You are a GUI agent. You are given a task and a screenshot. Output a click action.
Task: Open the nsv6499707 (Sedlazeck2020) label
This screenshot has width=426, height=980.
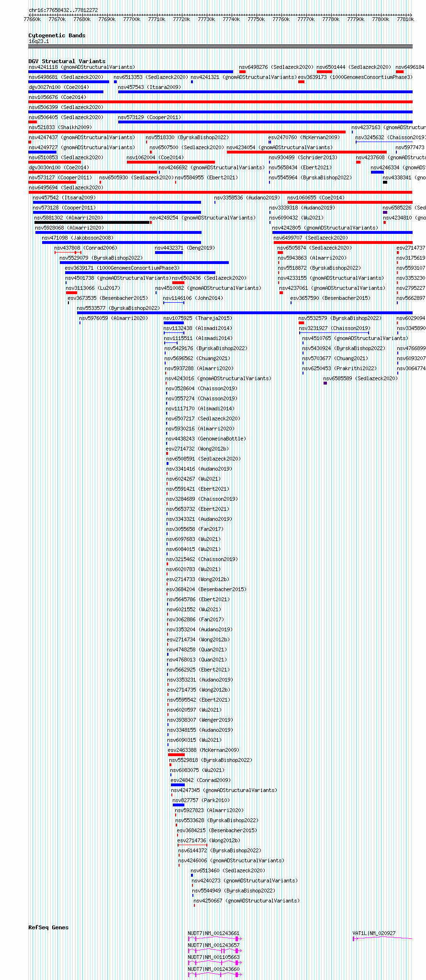(311, 238)
